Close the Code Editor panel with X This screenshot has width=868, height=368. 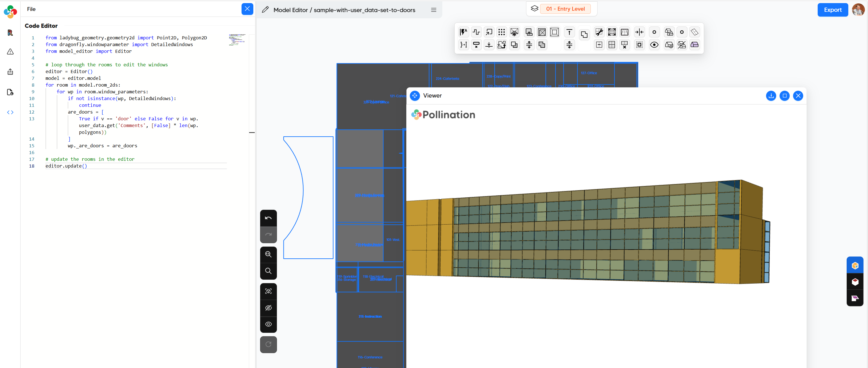point(247,9)
